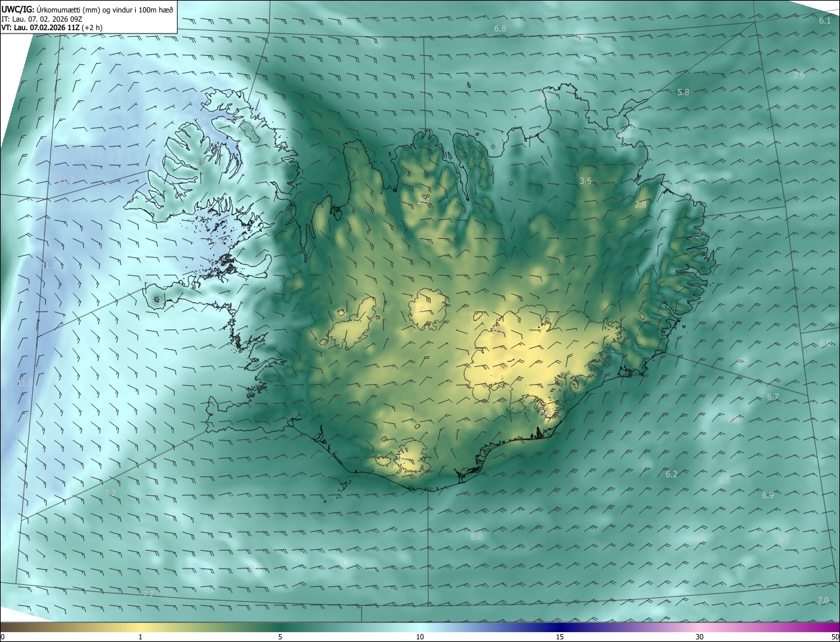Click the colour scale tick label 0
The height and width of the screenshot is (642, 840).
[x=3, y=637]
